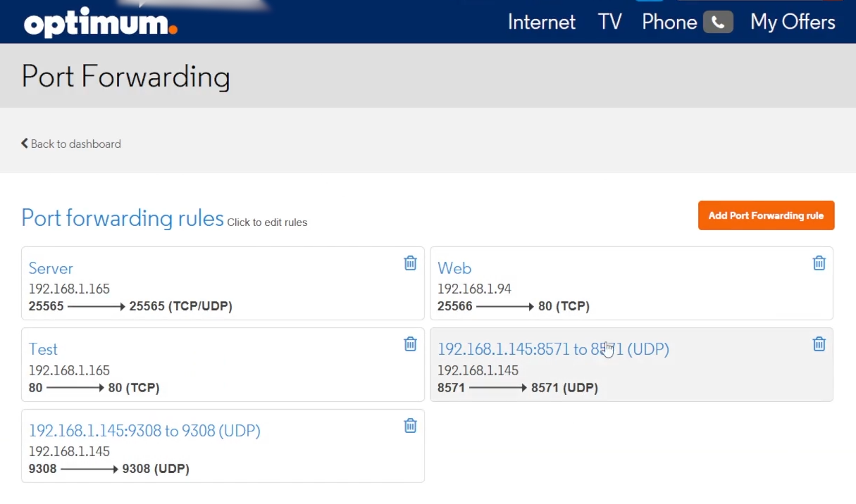Viewport: 856px width, 504px height.
Task: Delete the Server port forwarding rule
Action: pos(410,263)
